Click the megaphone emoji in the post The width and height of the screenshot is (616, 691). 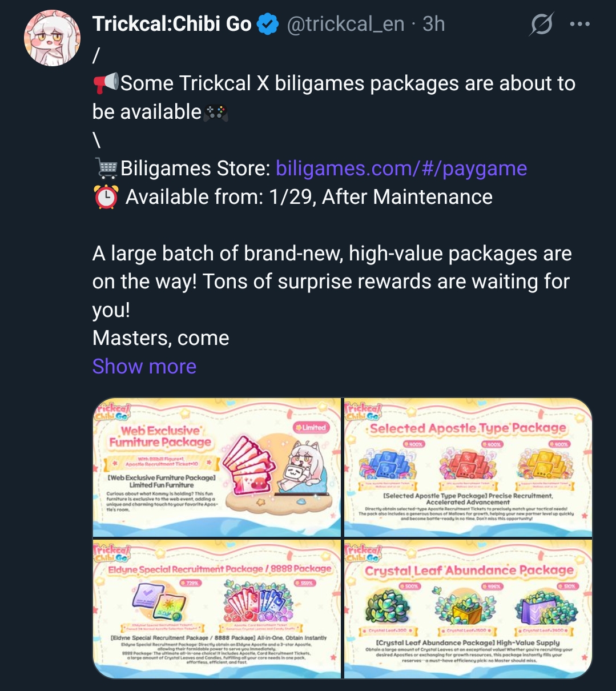click(106, 83)
